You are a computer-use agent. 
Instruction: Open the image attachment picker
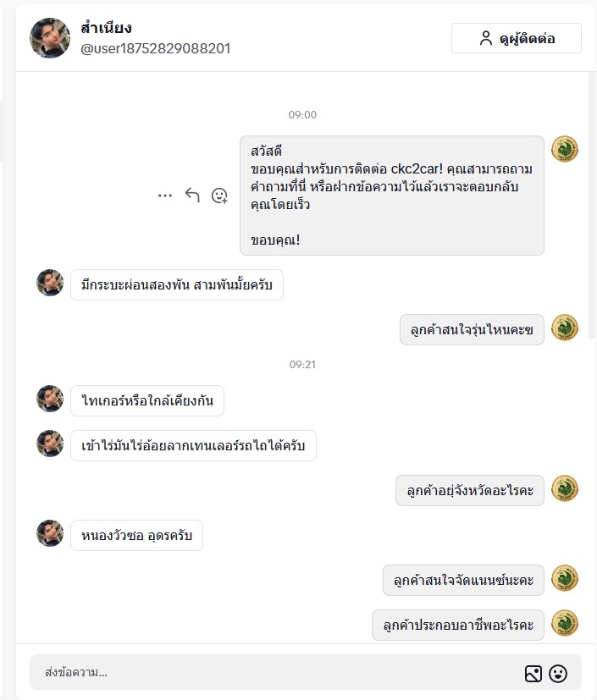pyautogui.click(x=533, y=673)
